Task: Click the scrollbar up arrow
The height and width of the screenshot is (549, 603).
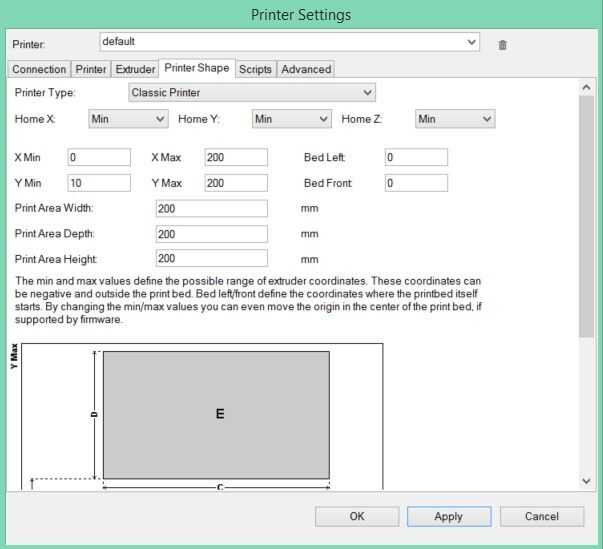Action: tap(586, 87)
